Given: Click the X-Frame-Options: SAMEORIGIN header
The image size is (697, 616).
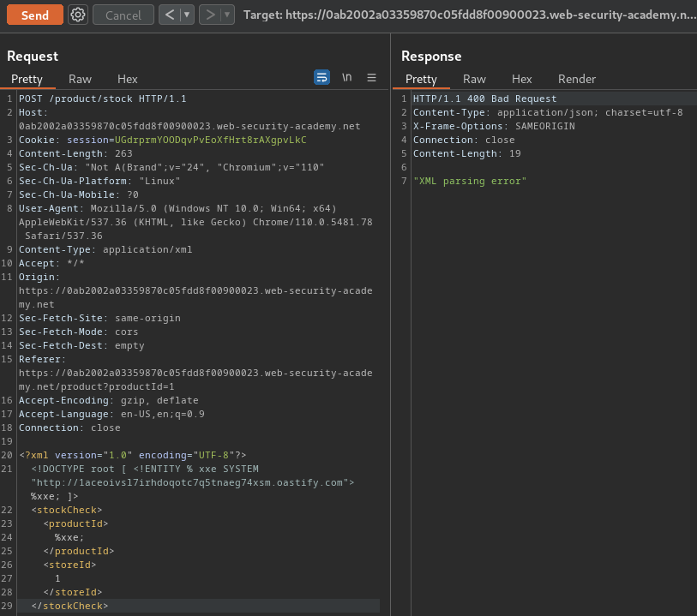Looking at the screenshot, I should click(x=494, y=126).
